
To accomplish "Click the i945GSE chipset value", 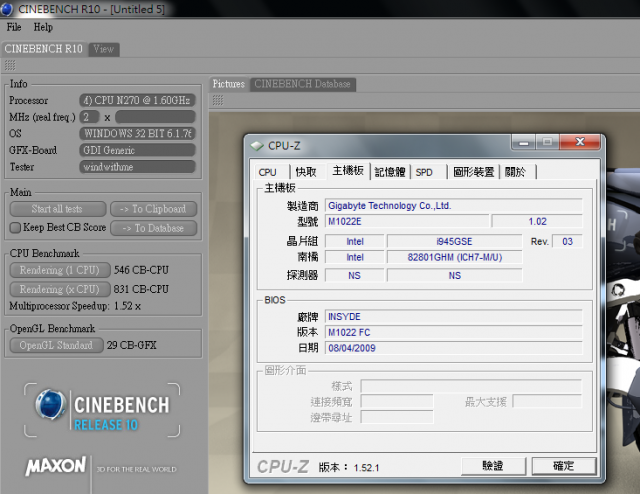I will pos(454,242).
